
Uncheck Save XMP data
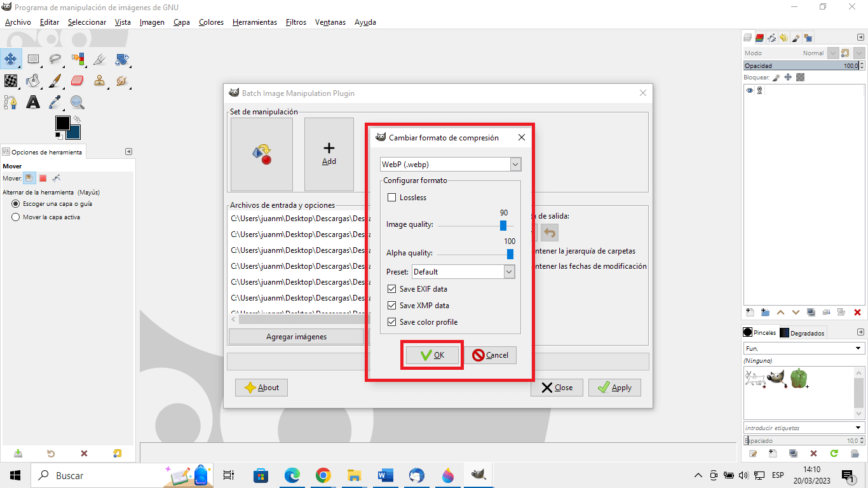pyautogui.click(x=391, y=306)
